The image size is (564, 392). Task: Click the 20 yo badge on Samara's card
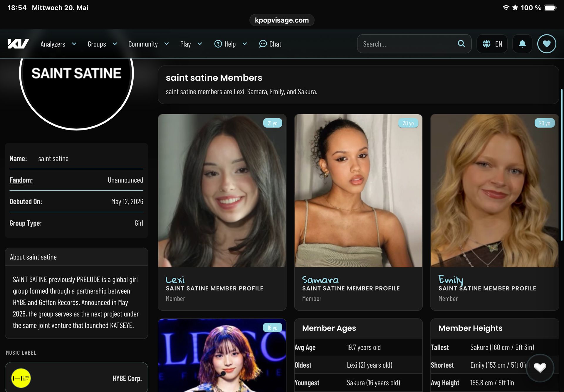(x=408, y=123)
